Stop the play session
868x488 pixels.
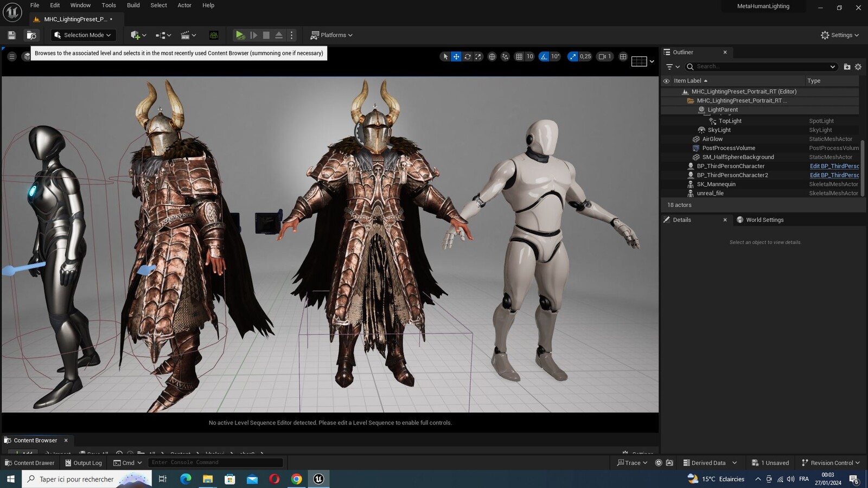pos(266,35)
